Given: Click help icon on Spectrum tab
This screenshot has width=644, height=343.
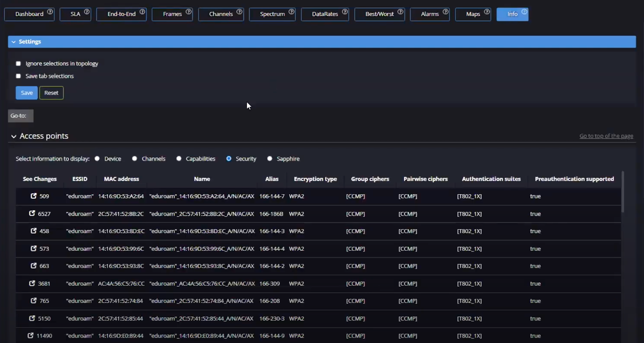Looking at the screenshot, I should click(291, 12).
